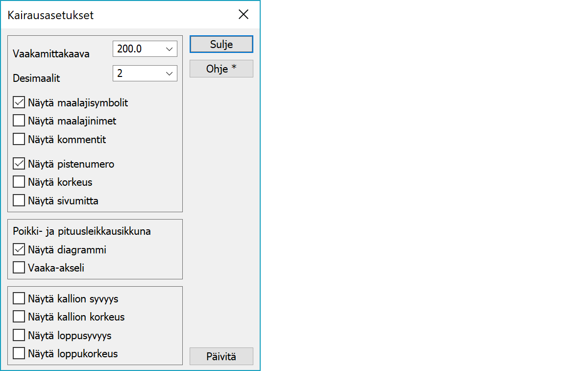Screen dimensions: 588x371
Task: Enable Näytä sivumitta checkbox
Action: 19,200
